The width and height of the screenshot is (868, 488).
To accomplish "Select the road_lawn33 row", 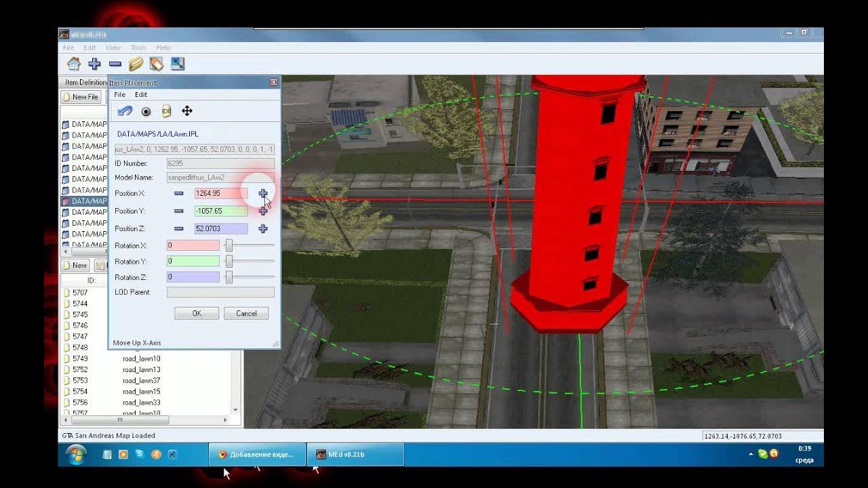I will (x=141, y=403).
